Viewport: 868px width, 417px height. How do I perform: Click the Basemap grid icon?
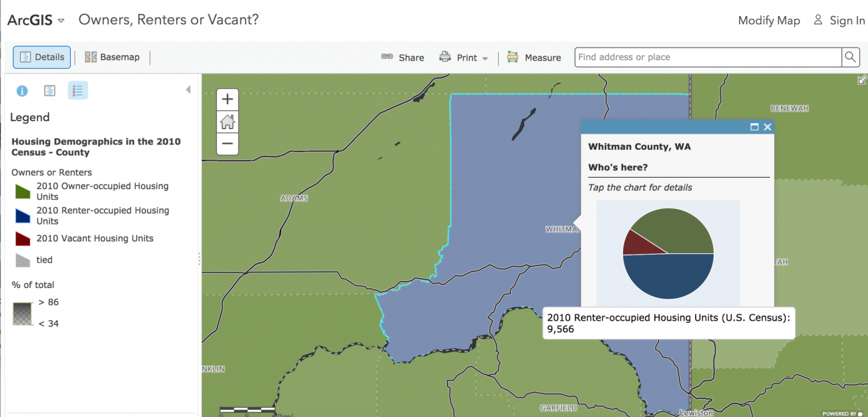91,57
